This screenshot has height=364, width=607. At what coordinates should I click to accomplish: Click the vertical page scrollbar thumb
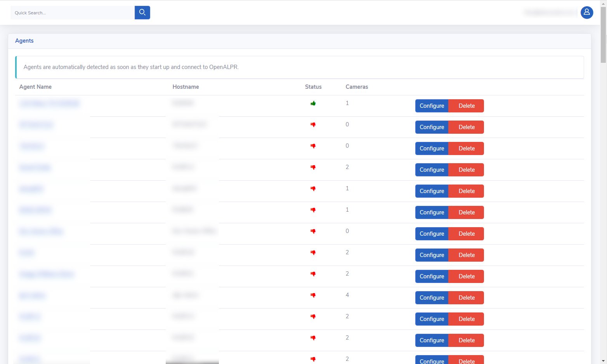point(603,34)
